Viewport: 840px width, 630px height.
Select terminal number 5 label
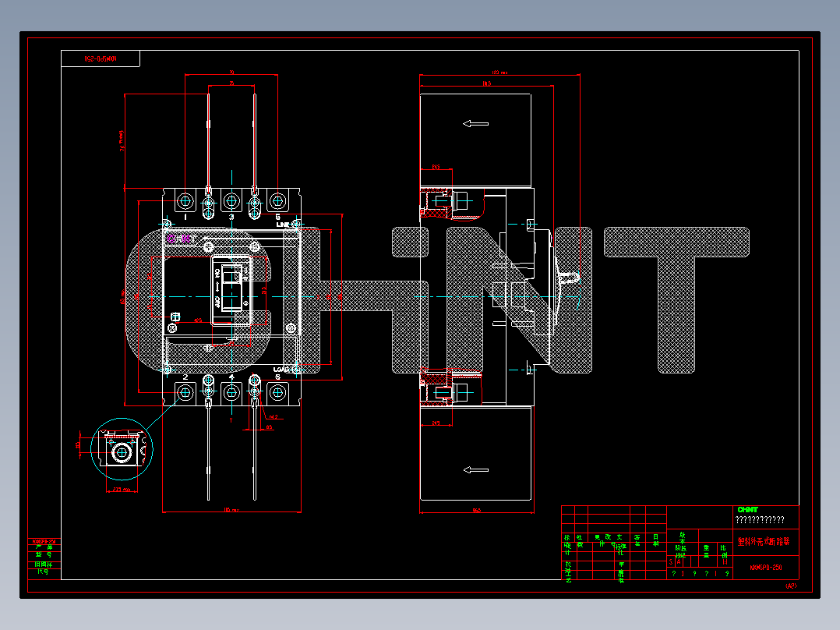coord(277,217)
